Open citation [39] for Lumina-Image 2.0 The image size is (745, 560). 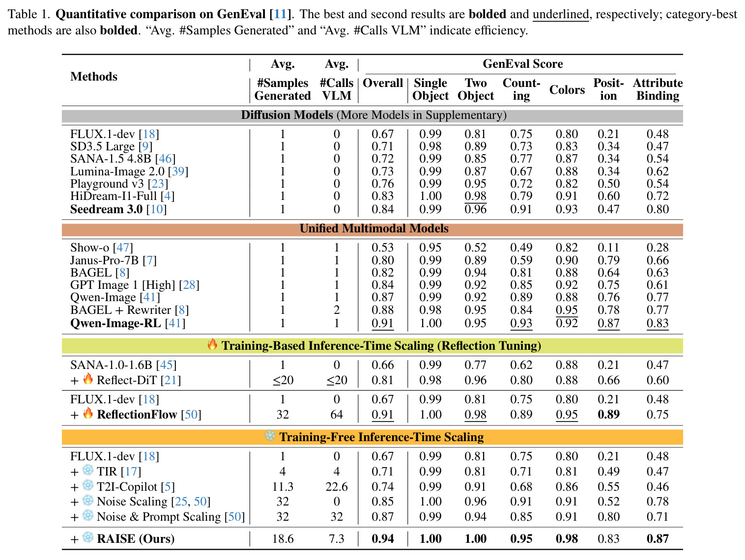click(x=178, y=171)
